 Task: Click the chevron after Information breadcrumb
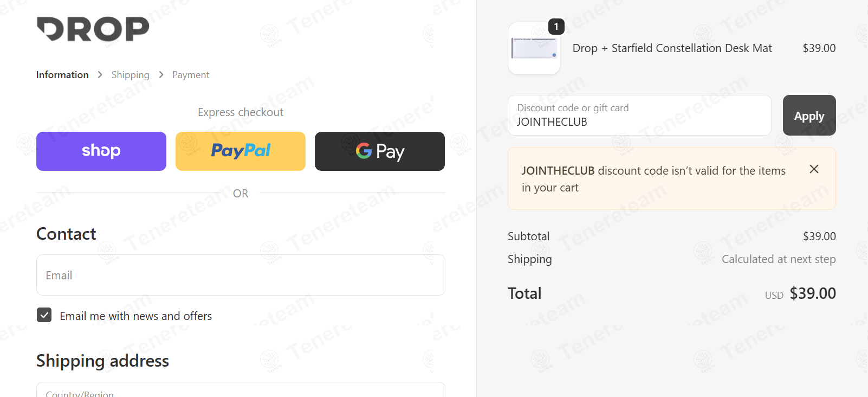pos(100,75)
